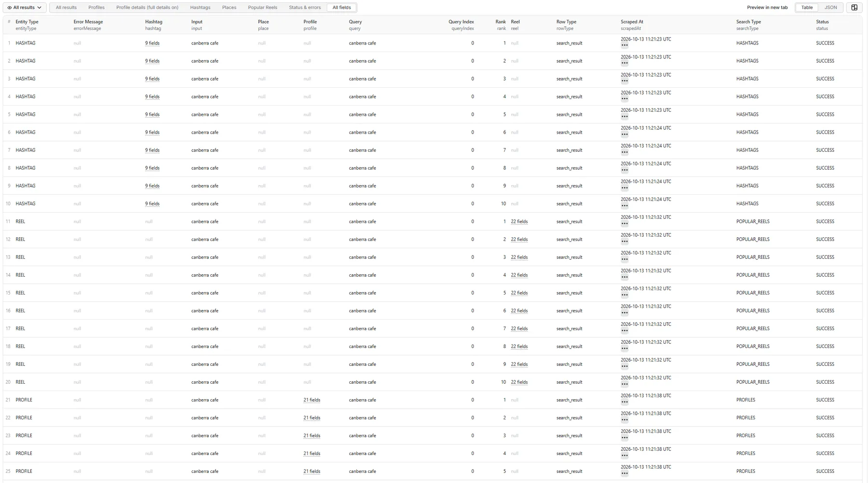Select the All fields tab
868x483 pixels.
pos(341,8)
